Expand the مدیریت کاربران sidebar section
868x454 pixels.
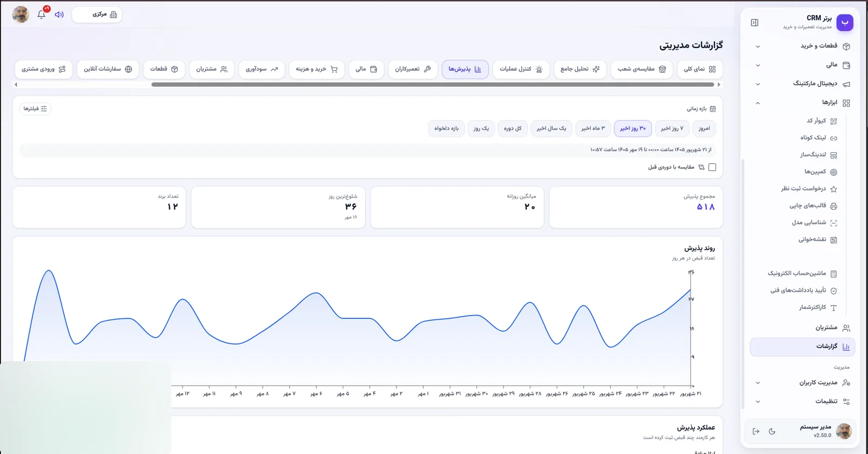[x=802, y=383]
